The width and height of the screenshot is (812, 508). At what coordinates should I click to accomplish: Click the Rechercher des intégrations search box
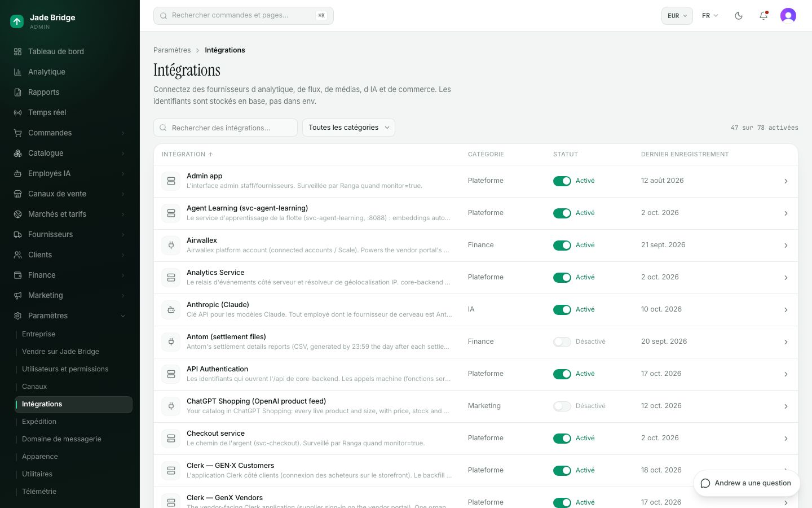[x=226, y=128]
